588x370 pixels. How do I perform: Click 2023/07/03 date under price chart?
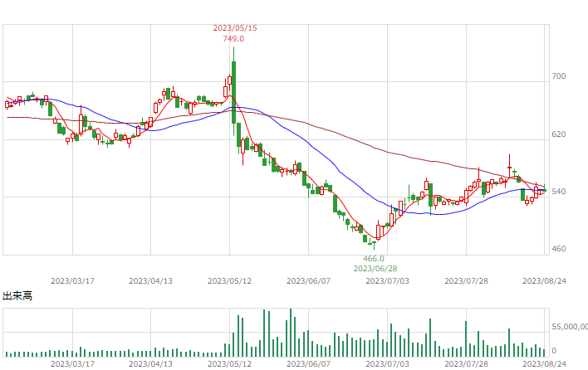[x=387, y=281]
